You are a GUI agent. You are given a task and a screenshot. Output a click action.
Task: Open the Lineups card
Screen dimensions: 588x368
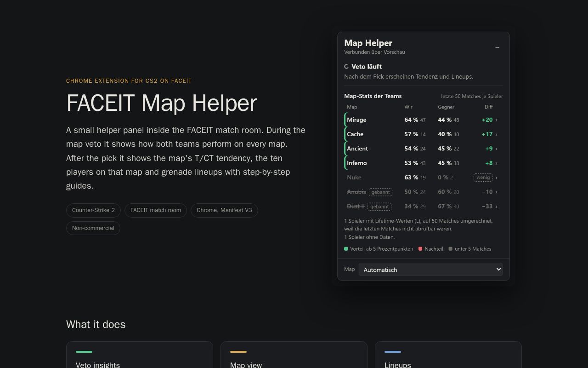[x=448, y=355]
